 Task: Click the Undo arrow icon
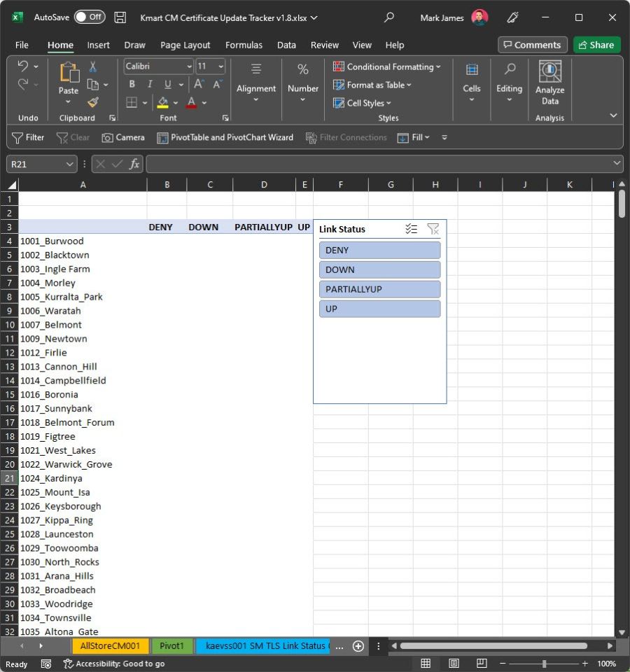(x=22, y=66)
